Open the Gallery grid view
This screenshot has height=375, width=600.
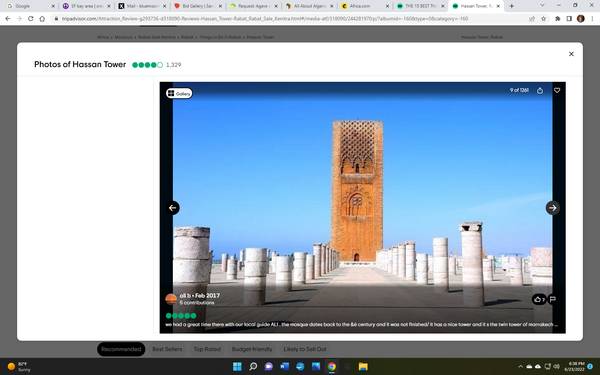pyautogui.click(x=179, y=93)
